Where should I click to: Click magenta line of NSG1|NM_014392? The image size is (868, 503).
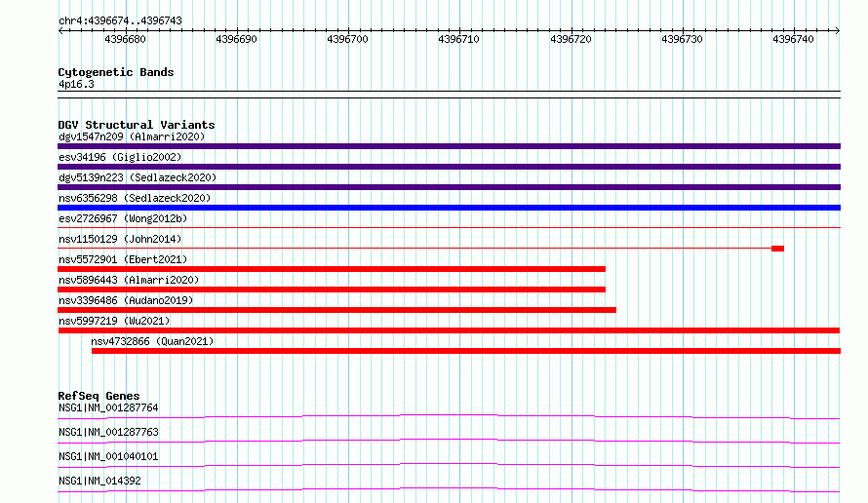click(x=449, y=488)
